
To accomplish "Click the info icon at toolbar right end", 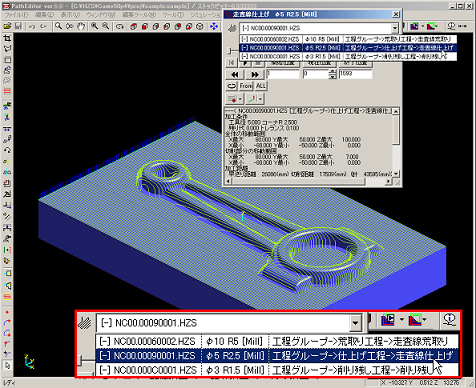I will pyautogui.click(x=451, y=26).
